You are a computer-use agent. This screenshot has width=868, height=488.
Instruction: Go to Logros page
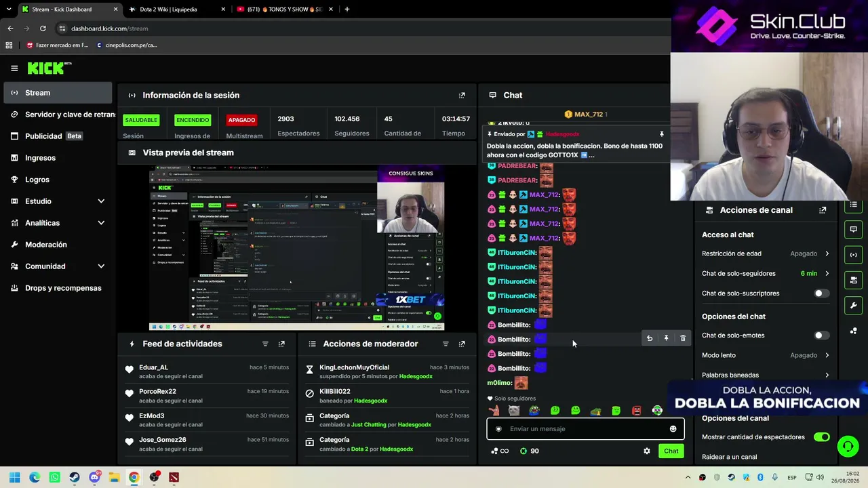[x=58, y=180]
